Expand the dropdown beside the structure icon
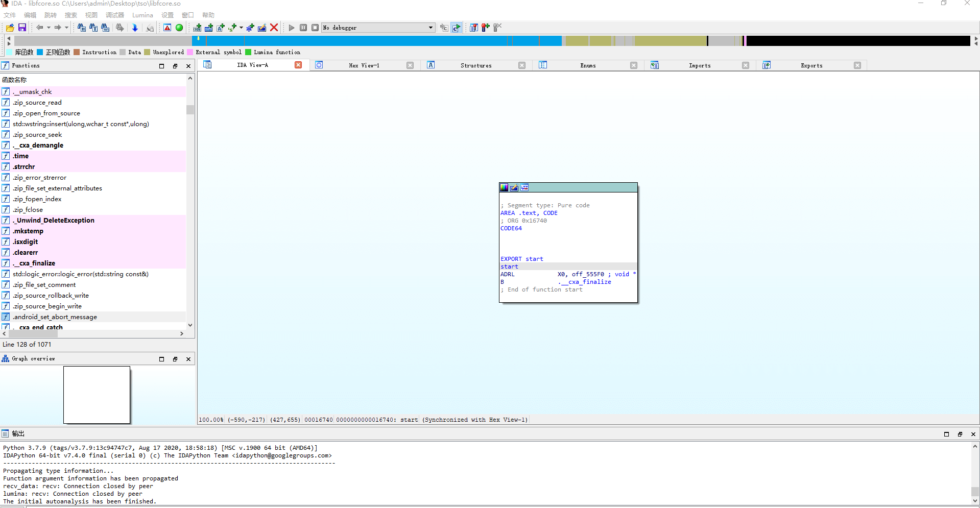The height and width of the screenshot is (508, 980). tap(241, 28)
